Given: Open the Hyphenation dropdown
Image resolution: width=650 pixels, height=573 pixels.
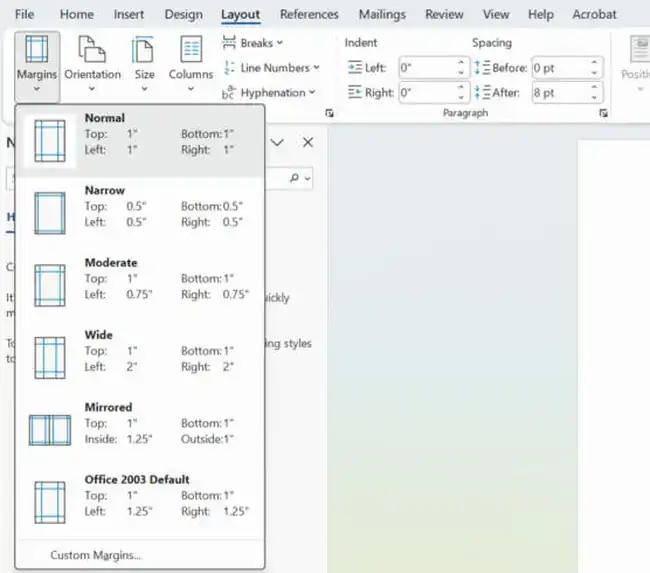Looking at the screenshot, I should tap(269, 92).
